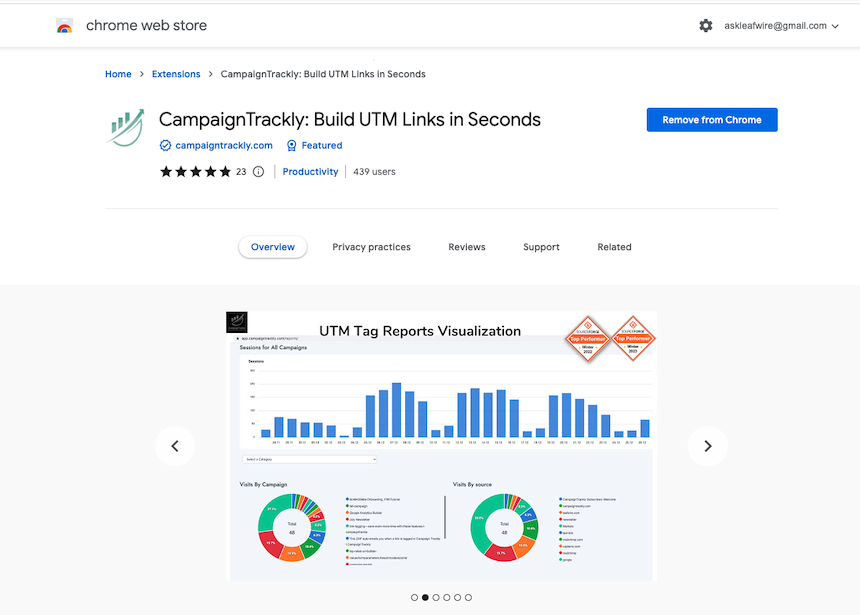This screenshot has height=615, width=860.
Task: Select the last carousel dot indicator
Action: click(x=468, y=597)
